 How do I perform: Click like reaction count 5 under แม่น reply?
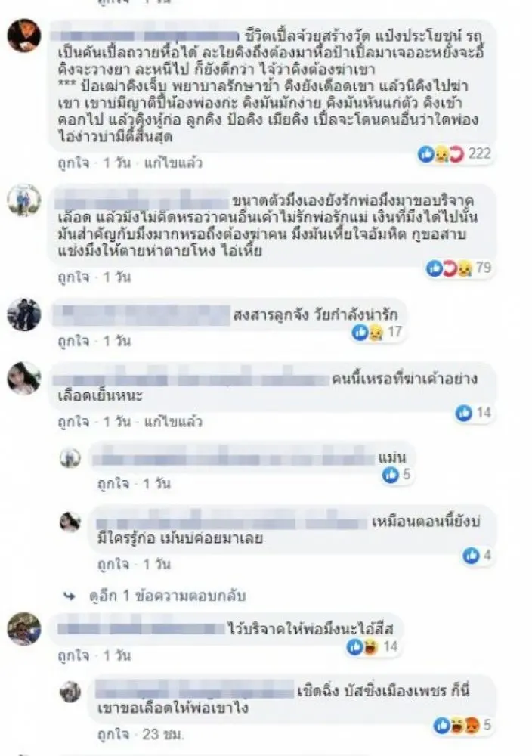pyautogui.click(x=396, y=475)
